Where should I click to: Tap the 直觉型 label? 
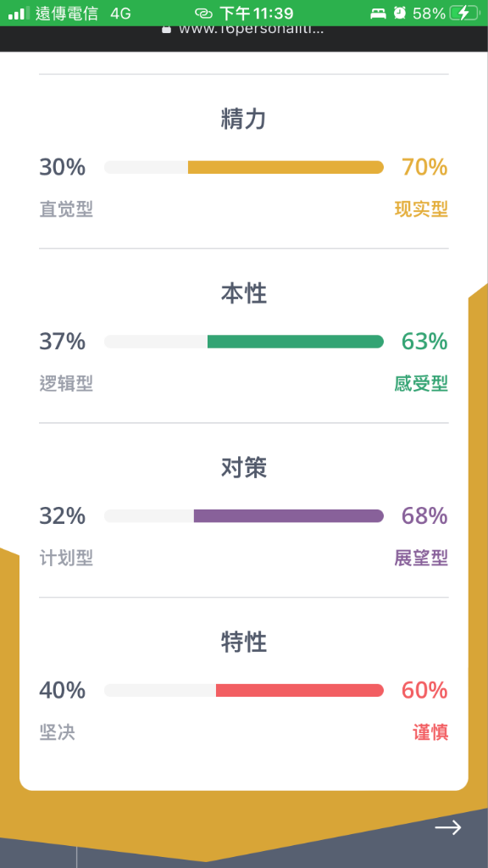coord(66,209)
